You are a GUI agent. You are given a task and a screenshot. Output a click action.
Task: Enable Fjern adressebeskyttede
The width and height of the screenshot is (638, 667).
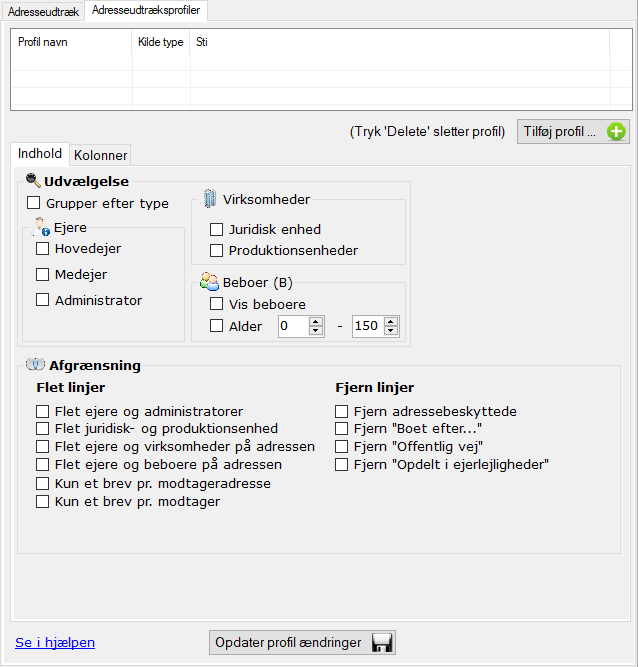[x=342, y=411]
